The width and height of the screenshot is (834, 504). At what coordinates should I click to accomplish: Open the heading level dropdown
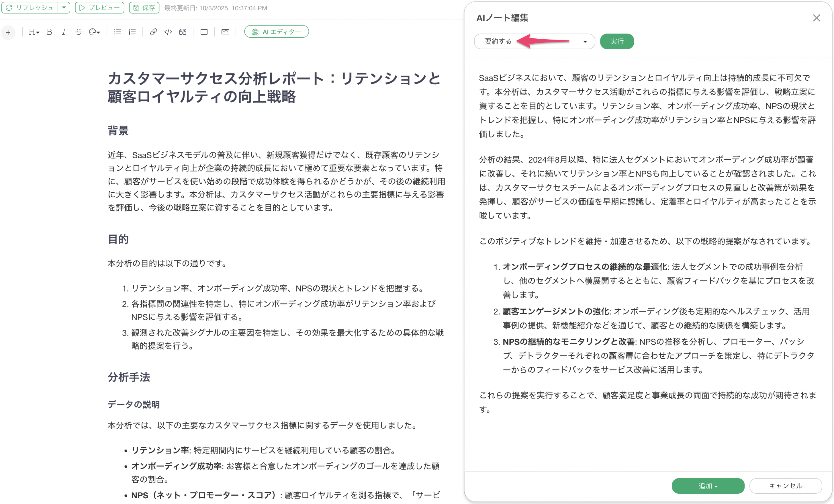coord(34,32)
